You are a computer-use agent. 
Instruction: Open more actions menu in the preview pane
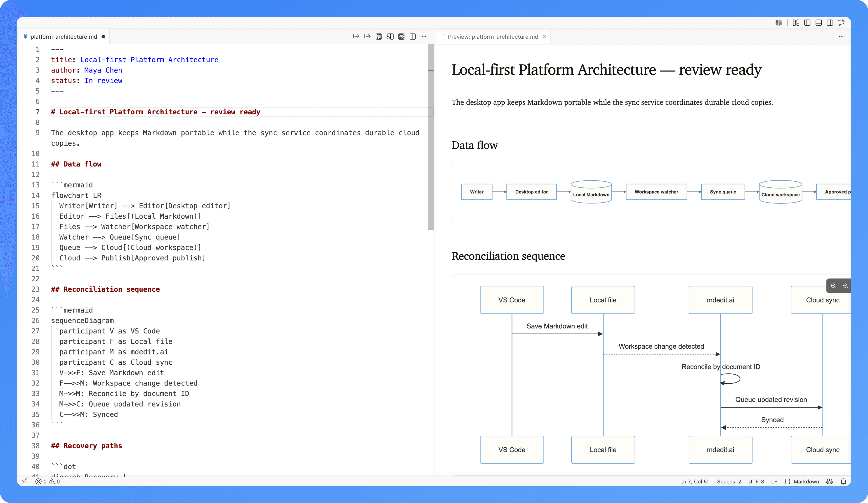(x=841, y=37)
